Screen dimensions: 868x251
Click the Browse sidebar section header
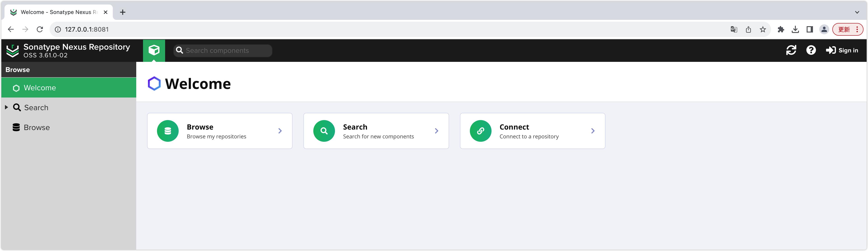tap(69, 70)
